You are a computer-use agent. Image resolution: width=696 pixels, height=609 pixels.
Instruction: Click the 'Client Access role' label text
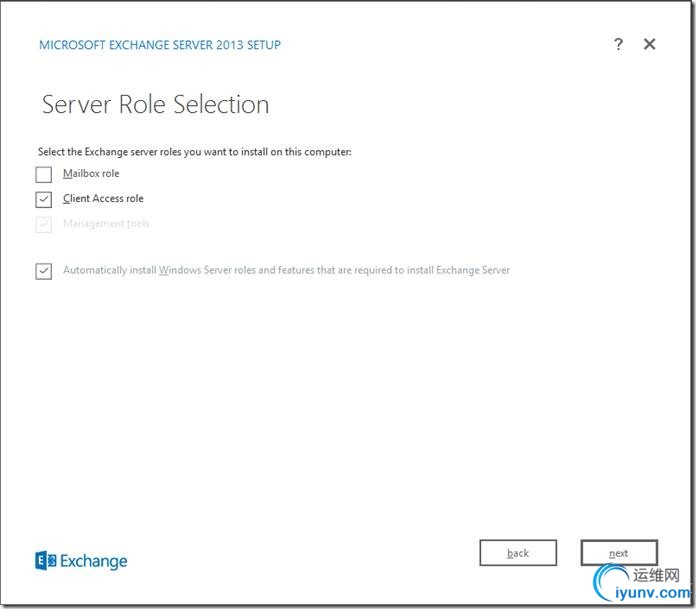click(x=103, y=198)
